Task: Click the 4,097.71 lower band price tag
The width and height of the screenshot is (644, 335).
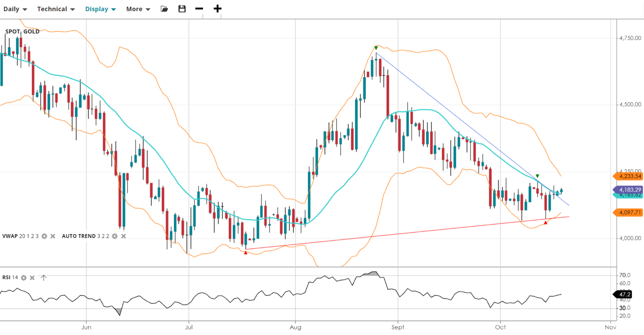Action: click(628, 213)
